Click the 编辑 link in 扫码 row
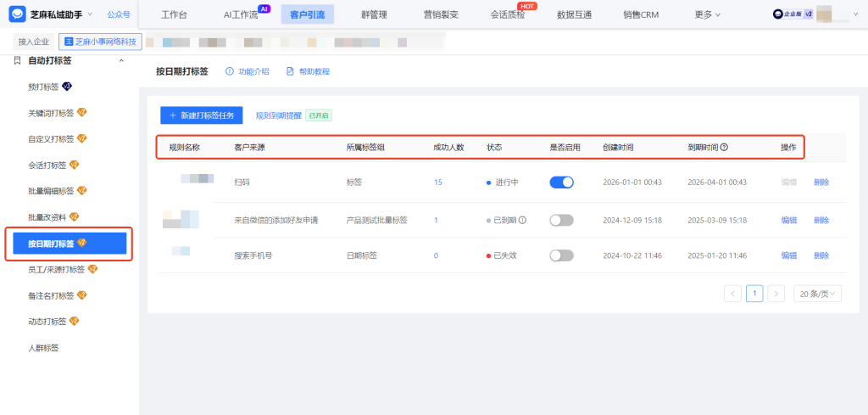This screenshot has width=868, height=415. tap(789, 182)
